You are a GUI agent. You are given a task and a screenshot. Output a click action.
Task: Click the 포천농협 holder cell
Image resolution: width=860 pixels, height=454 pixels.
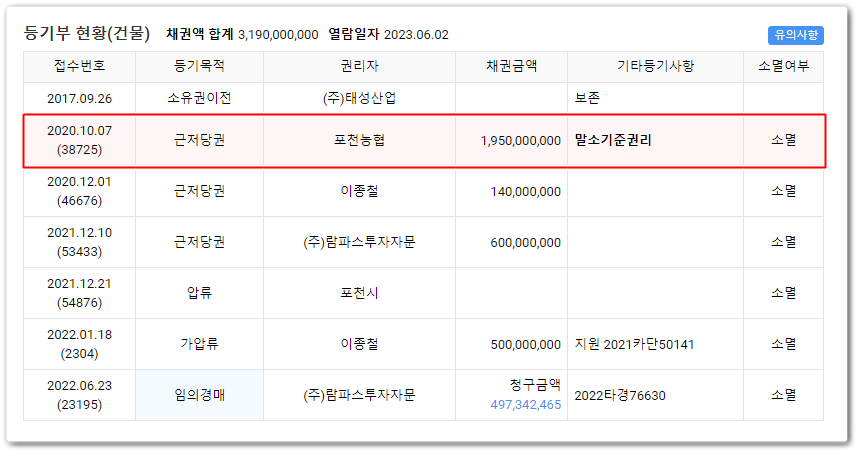click(x=359, y=140)
